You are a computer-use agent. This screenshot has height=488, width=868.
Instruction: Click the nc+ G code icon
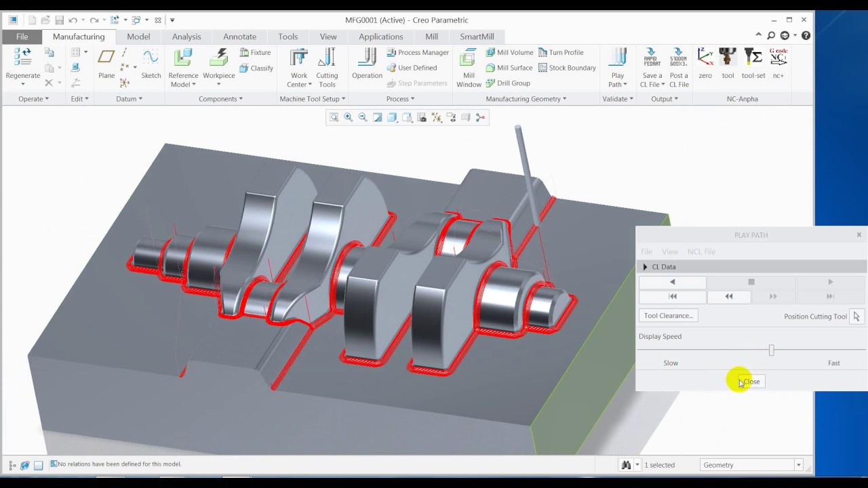(778, 57)
